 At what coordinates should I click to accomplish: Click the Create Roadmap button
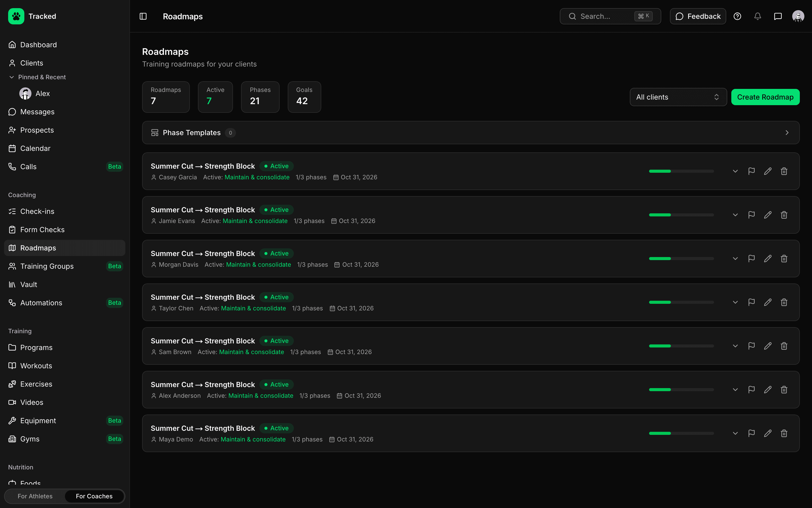point(765,97)
